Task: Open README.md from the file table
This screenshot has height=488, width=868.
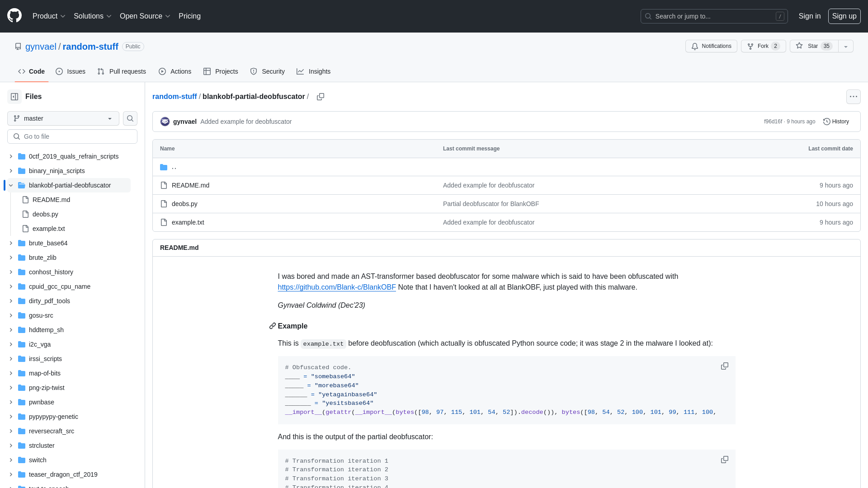Action: coord(190,185)
